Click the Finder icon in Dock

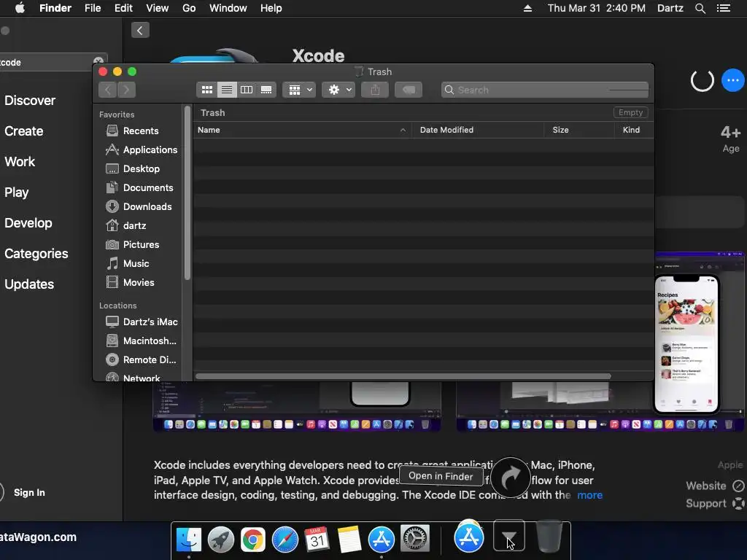pyautogui.click(x=189, y=540)
